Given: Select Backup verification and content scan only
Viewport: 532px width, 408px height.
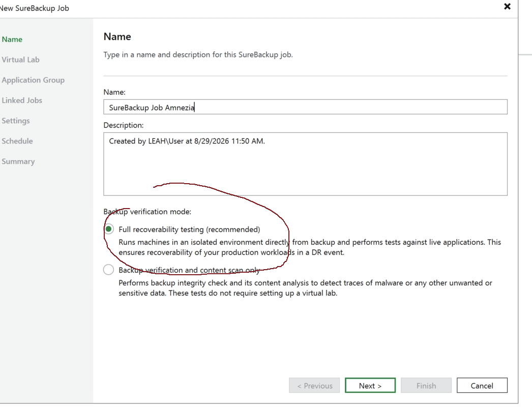Looking at the screenshot, I should (108, 270).
